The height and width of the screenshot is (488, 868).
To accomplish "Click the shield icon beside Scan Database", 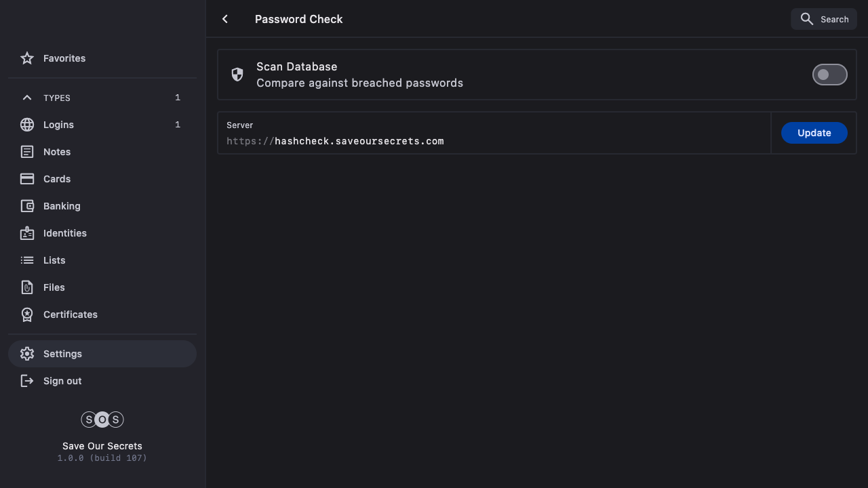I will click(x=237, y=75).
